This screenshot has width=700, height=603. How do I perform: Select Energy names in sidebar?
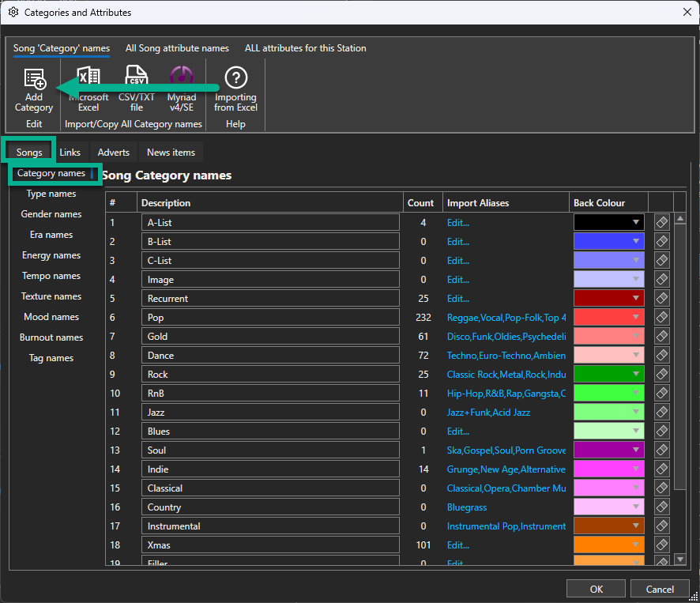pos(51,255)
